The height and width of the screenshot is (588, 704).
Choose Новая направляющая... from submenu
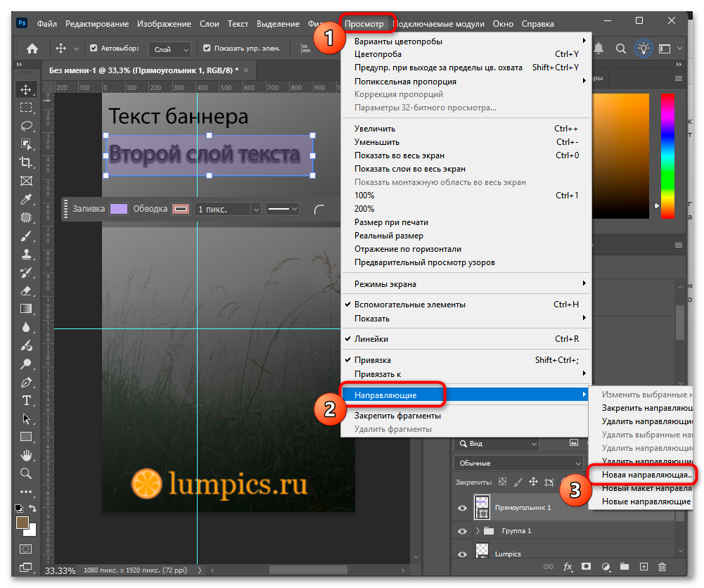coord(647,475)
